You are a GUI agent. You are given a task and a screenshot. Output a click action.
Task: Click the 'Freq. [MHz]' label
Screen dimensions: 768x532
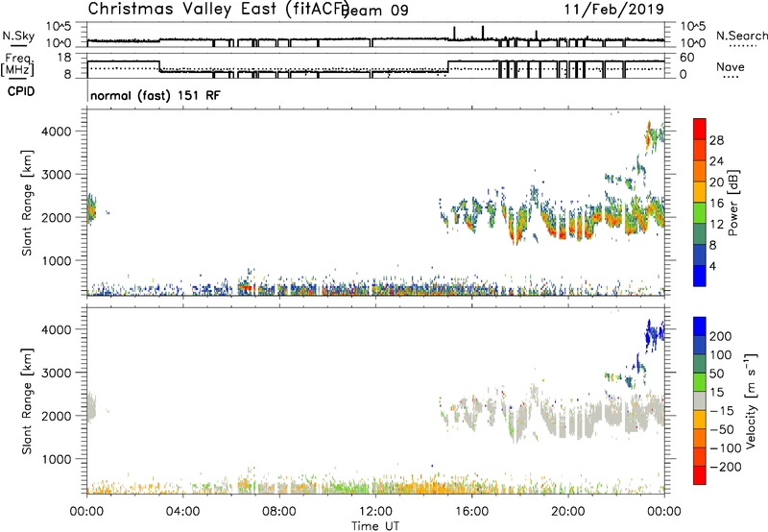click(x=17, y=64)
